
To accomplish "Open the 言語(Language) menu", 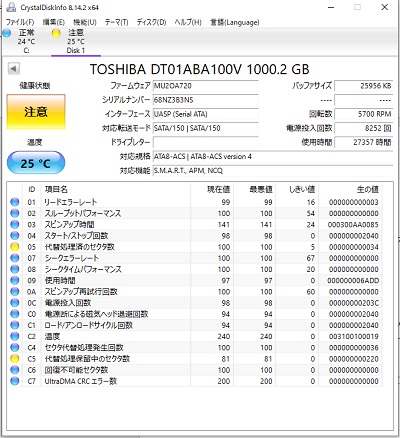I will pyautogui.click(x=234, y=22).
